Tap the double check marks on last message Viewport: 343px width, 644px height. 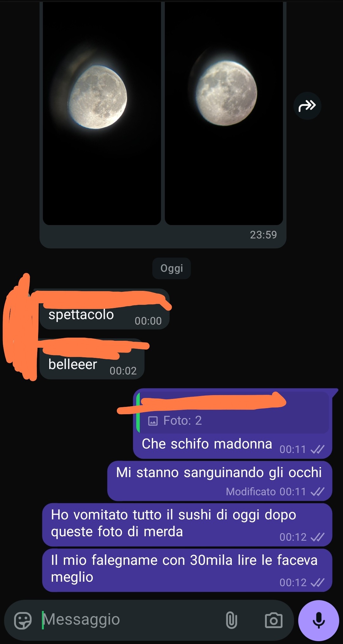tap(317, 582)
